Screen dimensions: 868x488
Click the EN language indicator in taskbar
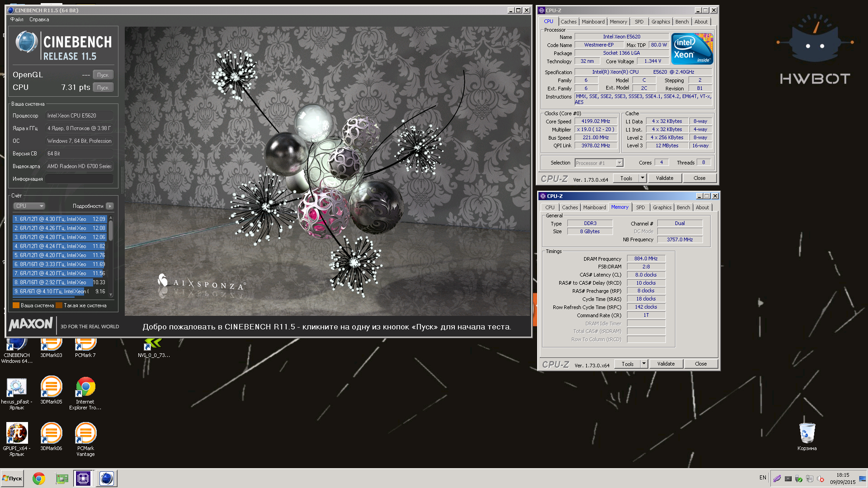[x=763, y=478]
